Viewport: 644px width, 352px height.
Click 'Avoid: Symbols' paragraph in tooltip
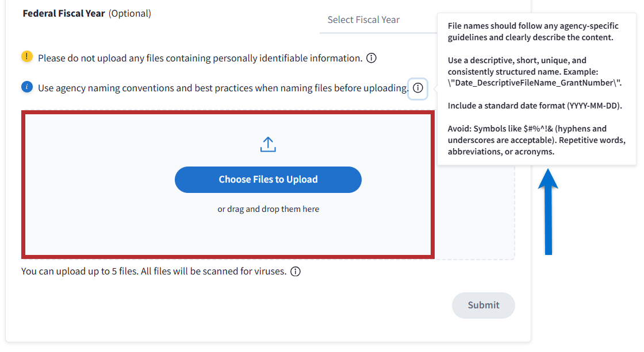tap(536, 140)
